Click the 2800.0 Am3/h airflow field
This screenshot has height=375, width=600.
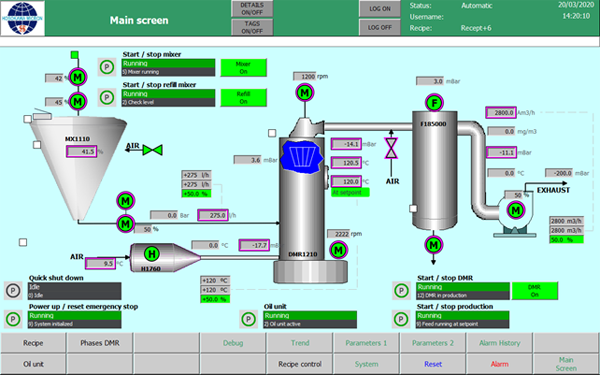click(x=501, y=112)
